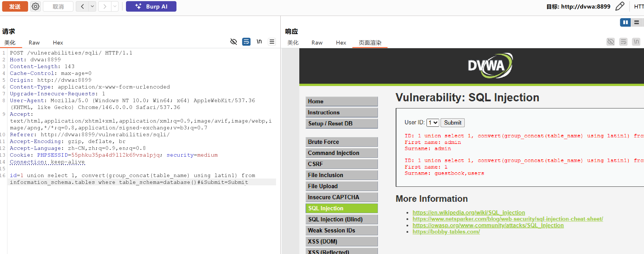Open File Inclusion menu item
Image resolution: width=644 pixels, height=254 pixels.
coord(342,175)
